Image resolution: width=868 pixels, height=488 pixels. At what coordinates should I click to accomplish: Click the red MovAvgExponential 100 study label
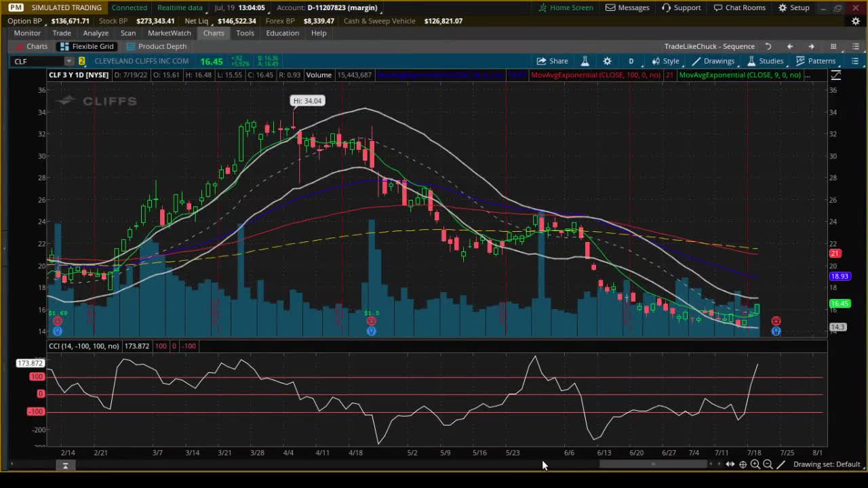click(x=596, y=75)
